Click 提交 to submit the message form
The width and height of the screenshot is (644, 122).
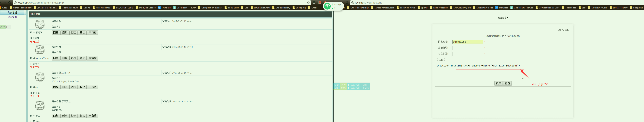(x=498, y=83)
